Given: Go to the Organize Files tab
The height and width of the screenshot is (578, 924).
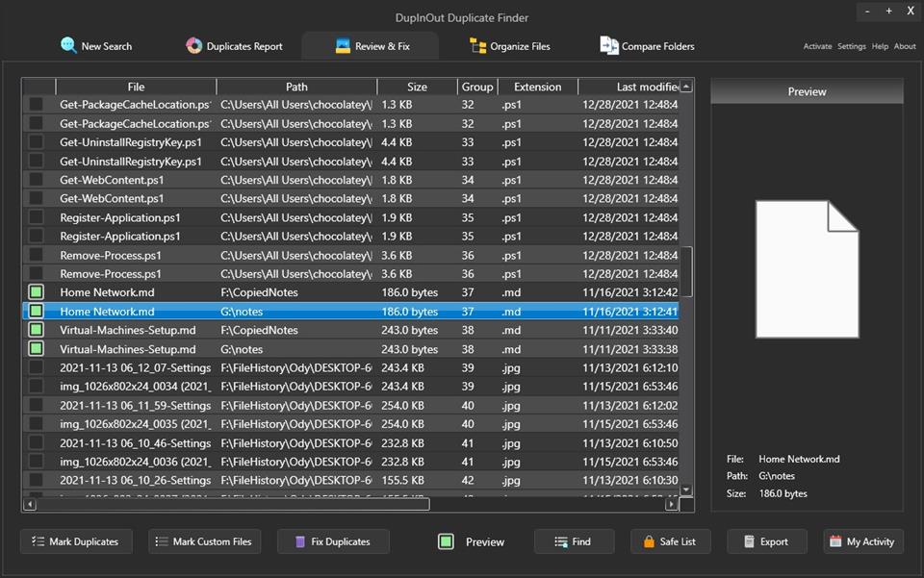Looking at the screenshot, I should [x=510, y=46].
